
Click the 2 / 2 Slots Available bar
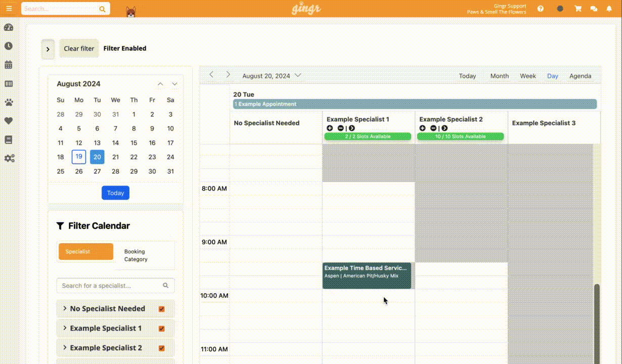tap(368, 136)
